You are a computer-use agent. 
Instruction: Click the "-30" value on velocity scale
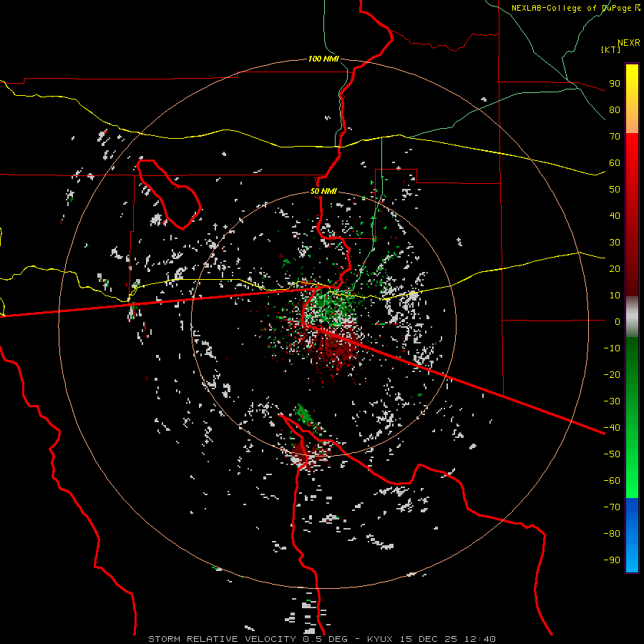(612, 401)
